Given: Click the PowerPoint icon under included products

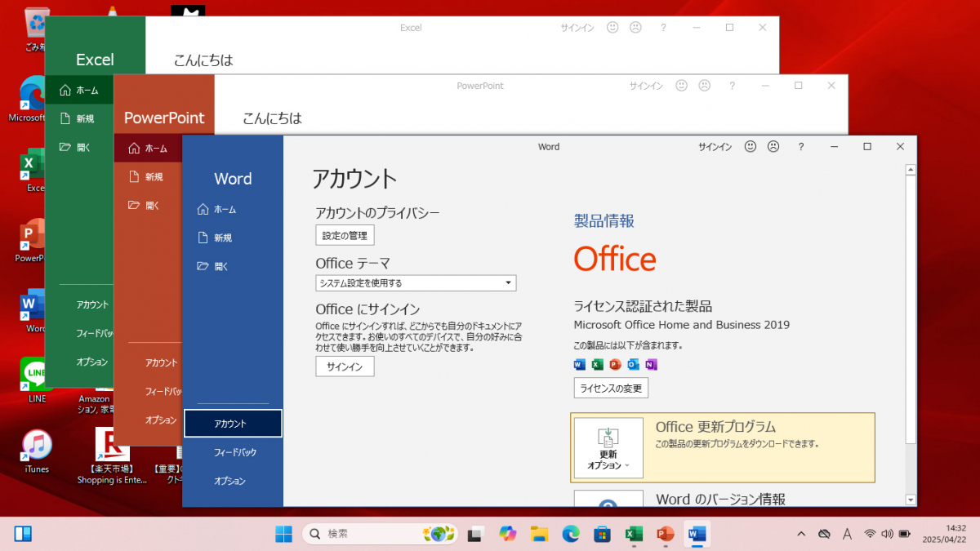Looking at the screenshot, I should [615, 364].
